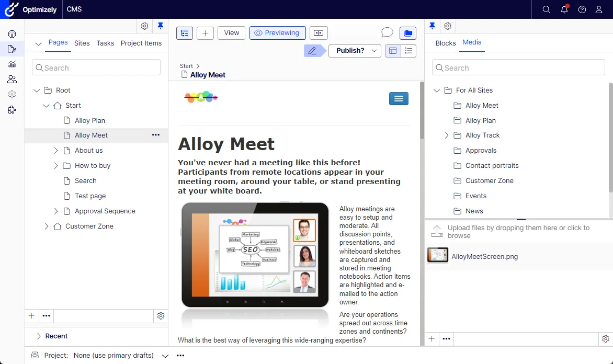Focus the page tree Search field
Viewport: 613px width, 364px height.
pos(96,67)
